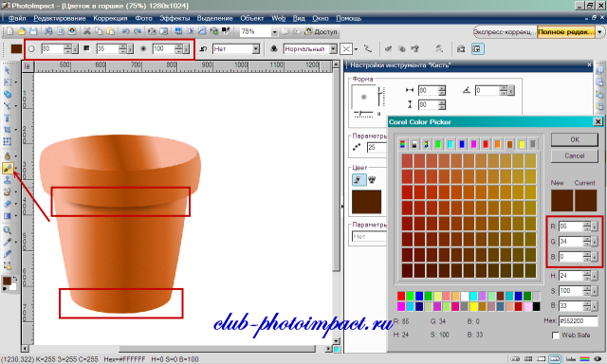Viewport: 607px width, 364px height.
Task: Enable the Web Safe checkbox
Action: [x=555, y=336]
